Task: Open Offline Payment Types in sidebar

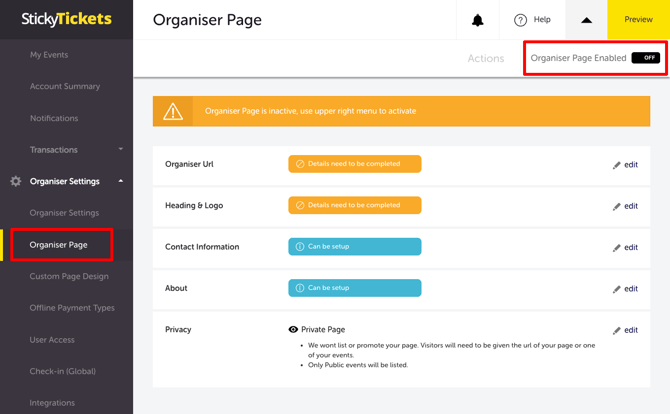Action: pyautogui.click(x=72, y=308)
